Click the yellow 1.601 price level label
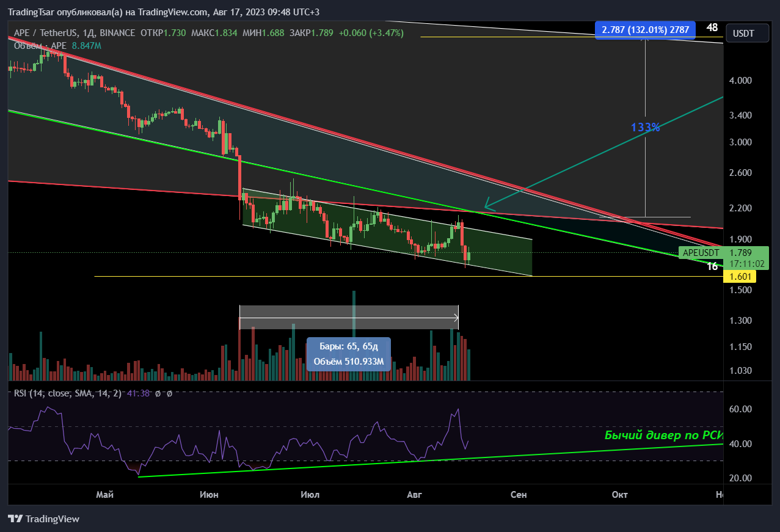The image size is (780, 532). point(740,277)
